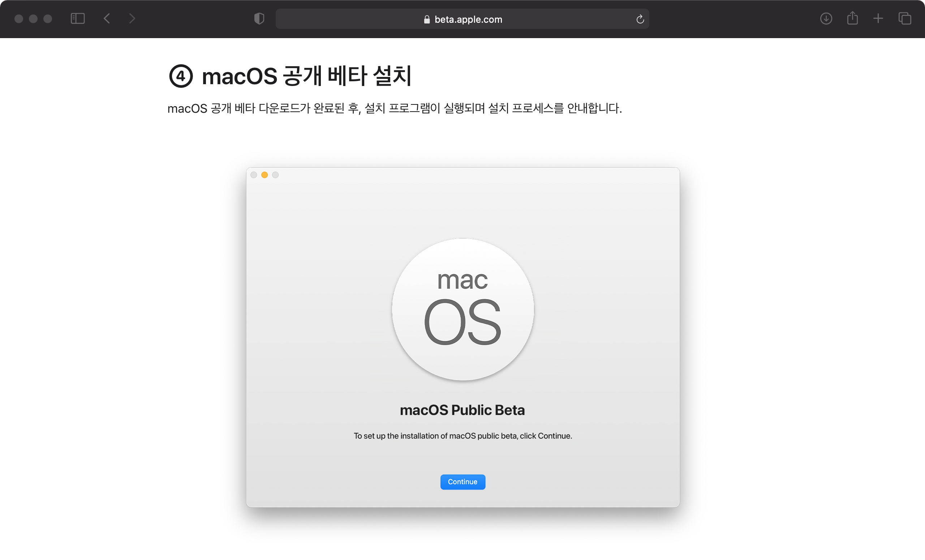Open the share sheet
Image resolution: width=925 pixels, height=560 pixels.
click(x=852, y=18)
